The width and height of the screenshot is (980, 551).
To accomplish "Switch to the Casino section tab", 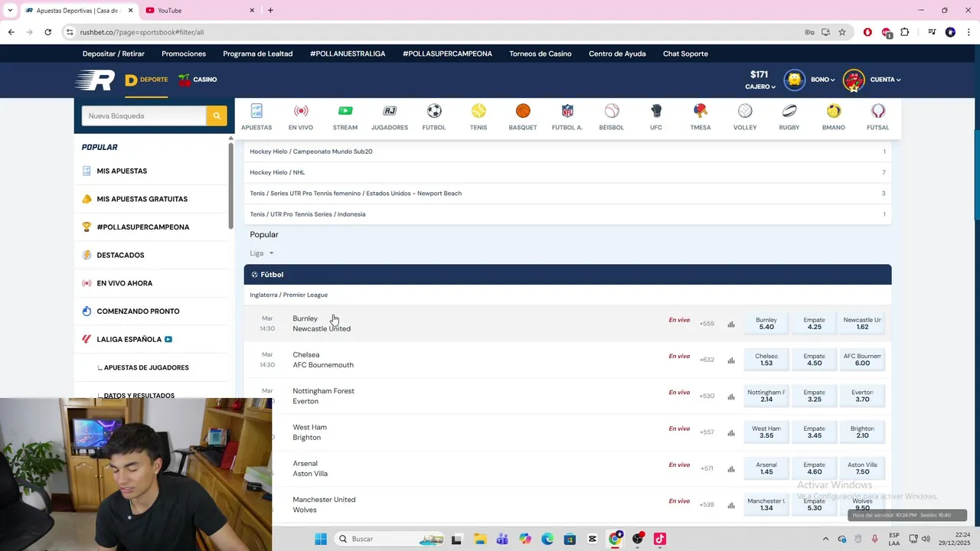I will pyautogui.click(x=198, y=80).
